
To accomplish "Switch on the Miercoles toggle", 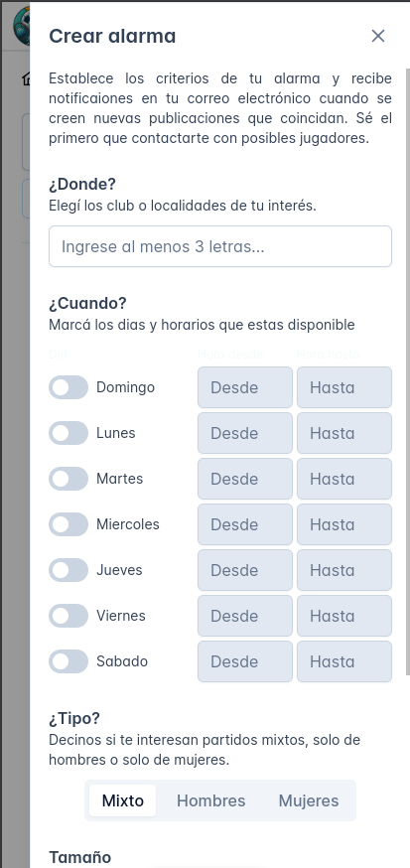I will pyautogui.click(x=68, y=524).
